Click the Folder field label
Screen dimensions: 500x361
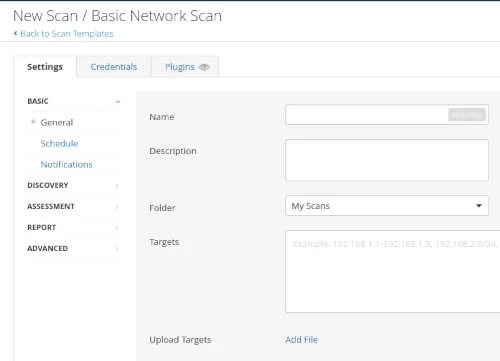click(x=162, y=208)
